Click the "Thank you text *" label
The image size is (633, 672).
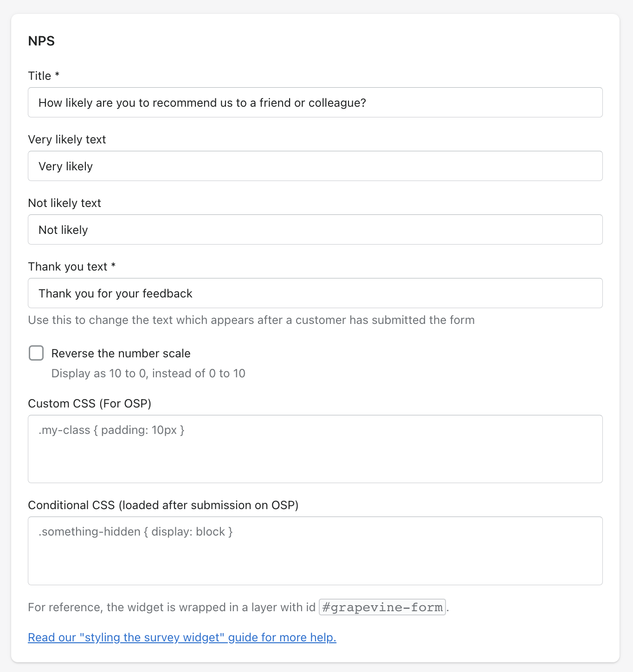point(71,266)
